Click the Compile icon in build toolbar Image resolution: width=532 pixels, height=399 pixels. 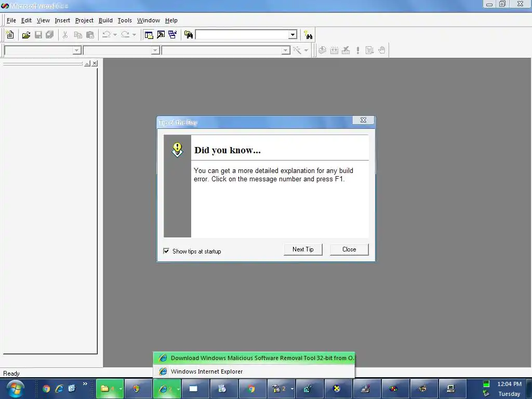pos(322,50)
